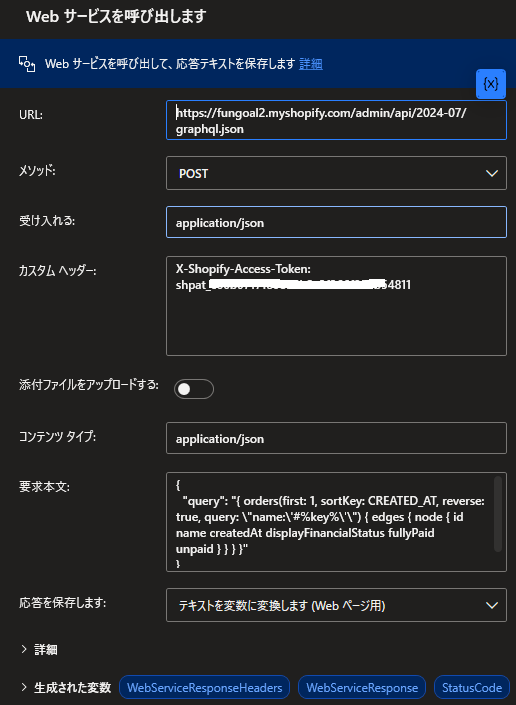Click inside the 要求本文 text area

tap(330, 522)
